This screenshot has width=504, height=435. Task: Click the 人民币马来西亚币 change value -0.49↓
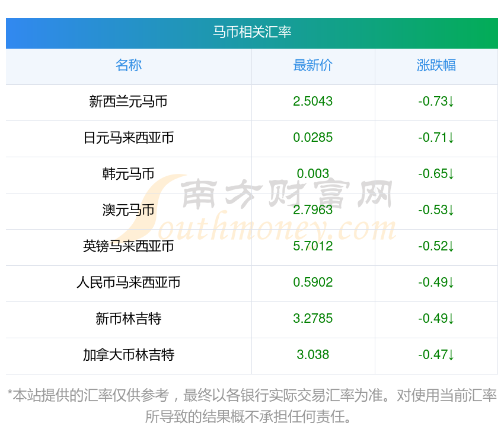point(436,282)
